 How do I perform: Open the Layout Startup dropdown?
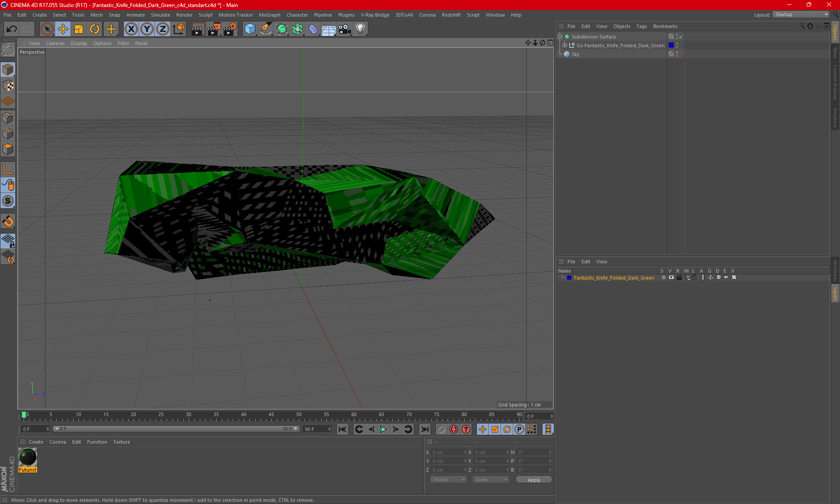tap(801, 14)
